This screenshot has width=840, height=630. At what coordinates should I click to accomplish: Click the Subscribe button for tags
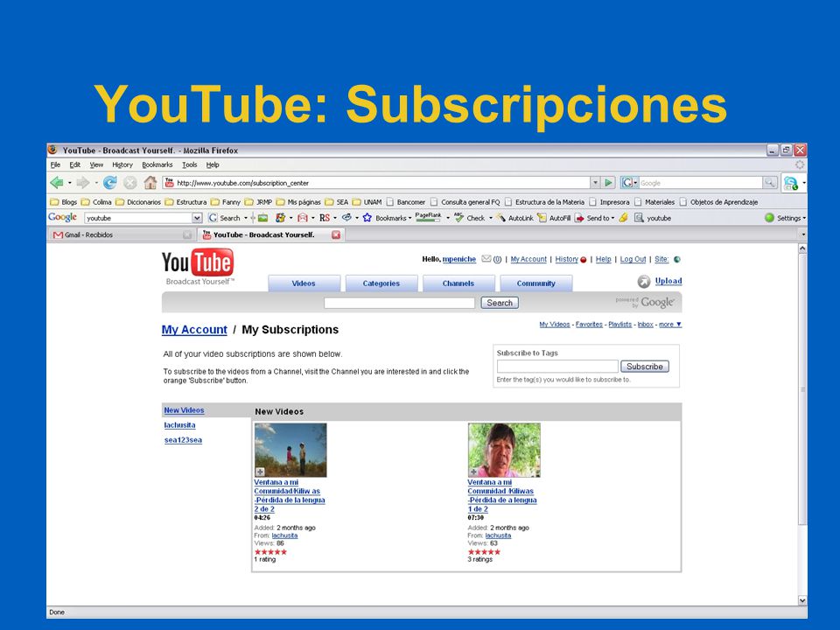(645, 367)
